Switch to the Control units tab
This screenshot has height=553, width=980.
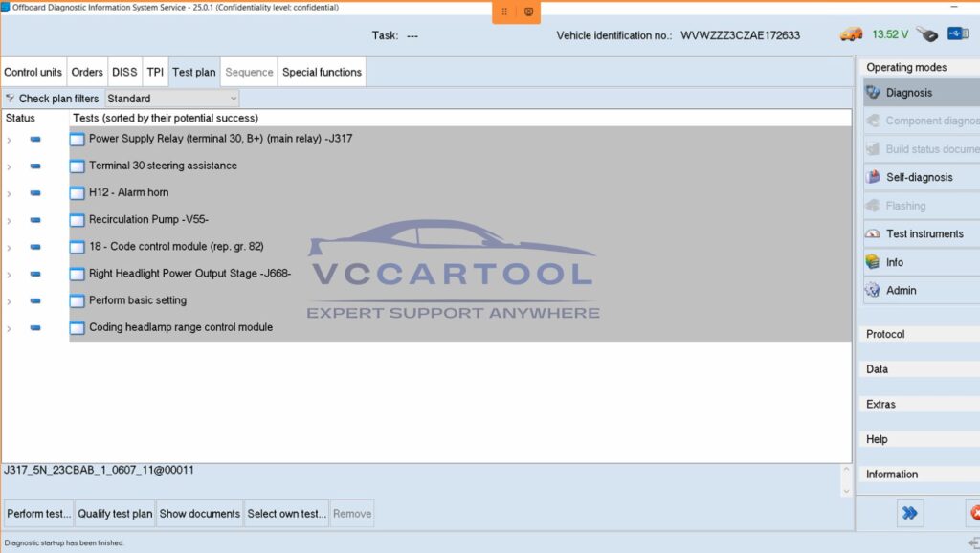(33, 71)
